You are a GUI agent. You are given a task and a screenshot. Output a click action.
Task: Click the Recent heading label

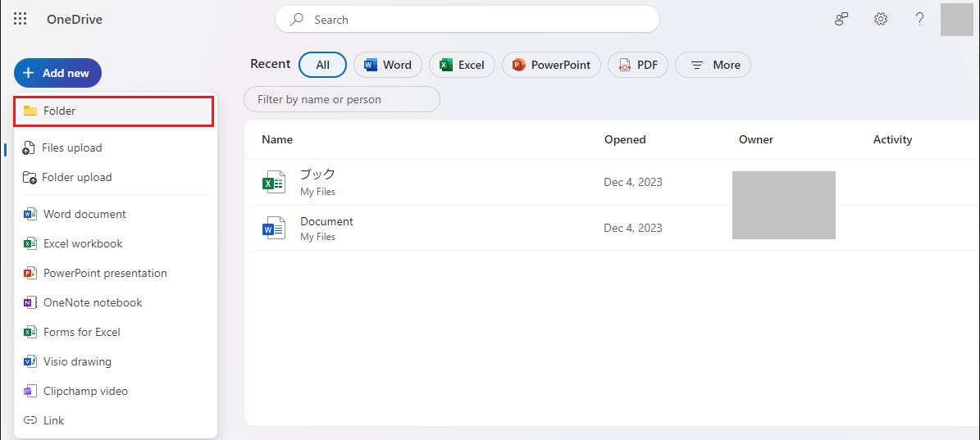271,64
